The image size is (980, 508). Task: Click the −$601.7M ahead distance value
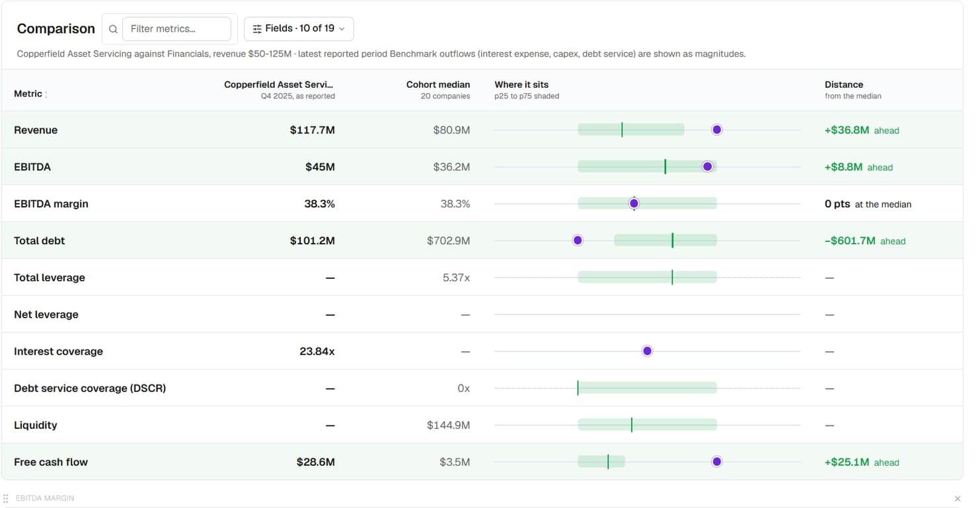[865, 241]
